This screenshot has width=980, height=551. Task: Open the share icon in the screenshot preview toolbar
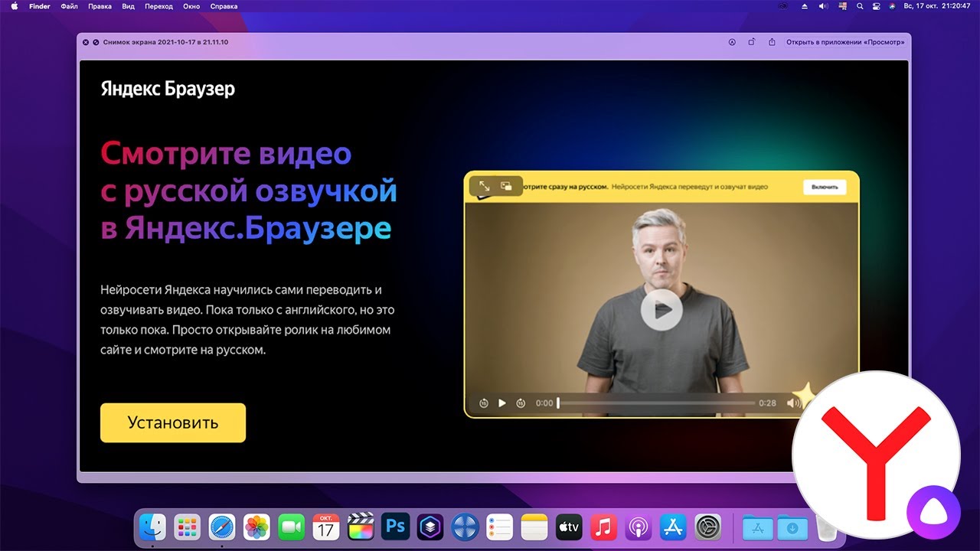(772, 41)
